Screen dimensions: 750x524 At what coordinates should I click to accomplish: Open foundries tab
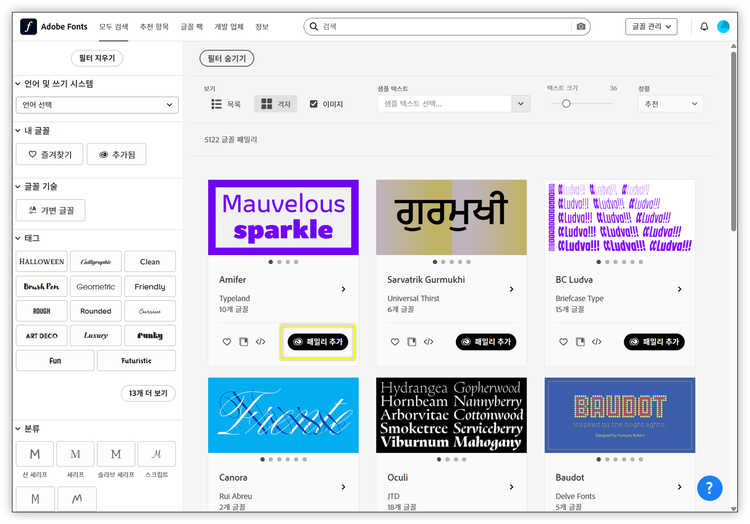[x=229, y=26]
